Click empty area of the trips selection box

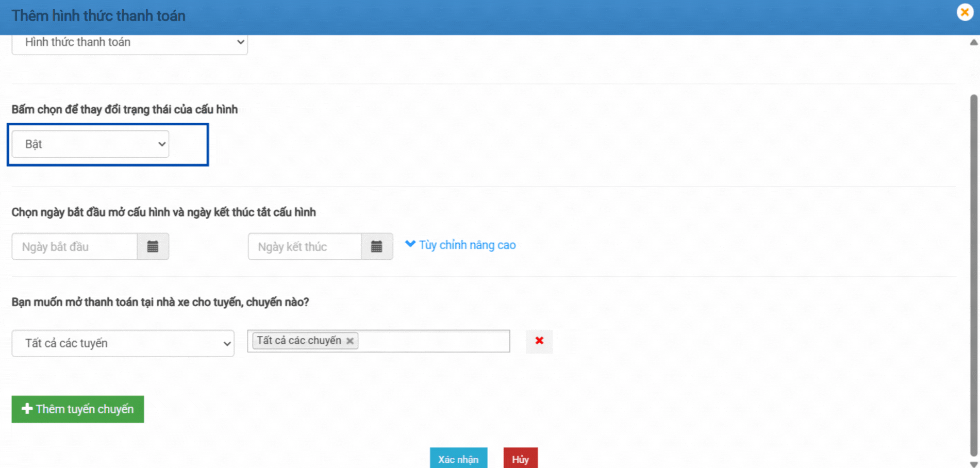(x=433, y=341)
